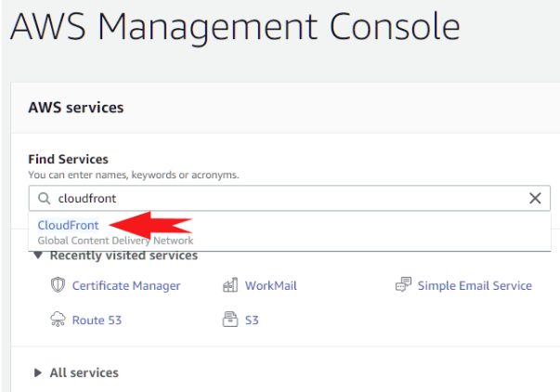
Task: Focus the Find Services input field
Action: (x=290, y=198)
